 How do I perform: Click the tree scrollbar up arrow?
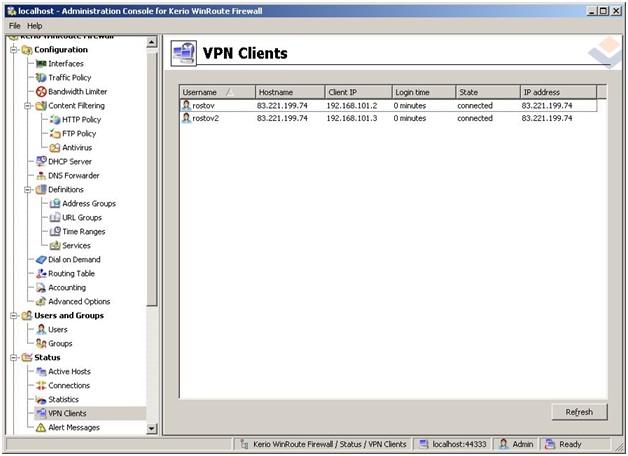(152, 42)
